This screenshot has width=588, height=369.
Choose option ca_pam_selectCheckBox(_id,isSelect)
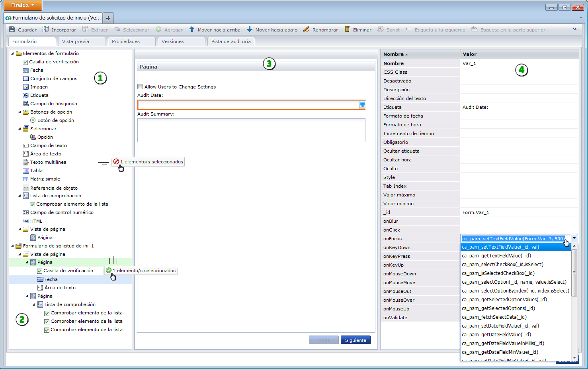[515, 265]
